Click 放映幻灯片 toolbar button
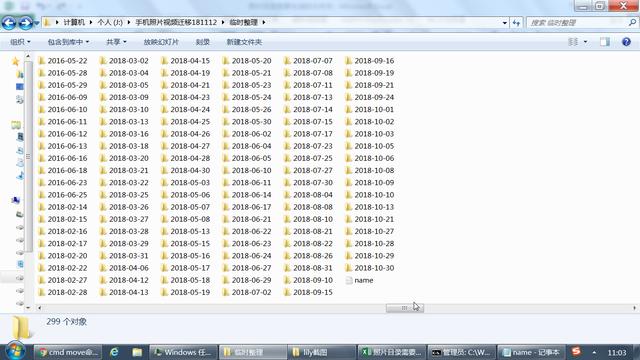This screenshot has height=360, width=640. tap(161, 42)
